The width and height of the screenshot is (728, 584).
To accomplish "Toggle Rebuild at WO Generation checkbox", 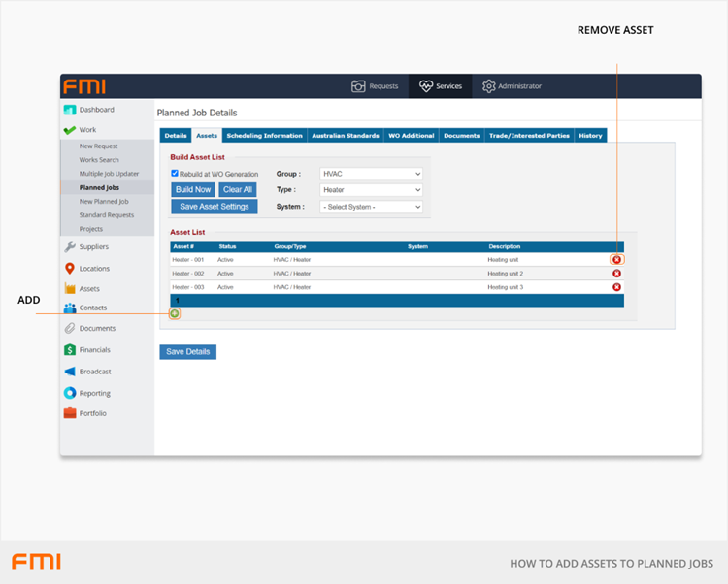I will pos(175,174).
